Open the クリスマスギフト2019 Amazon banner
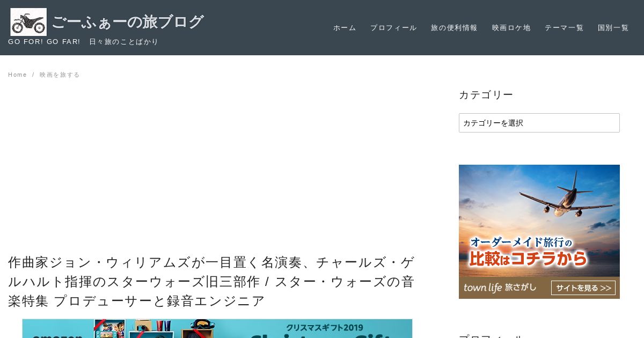644x338 pixels. point(217,328)
